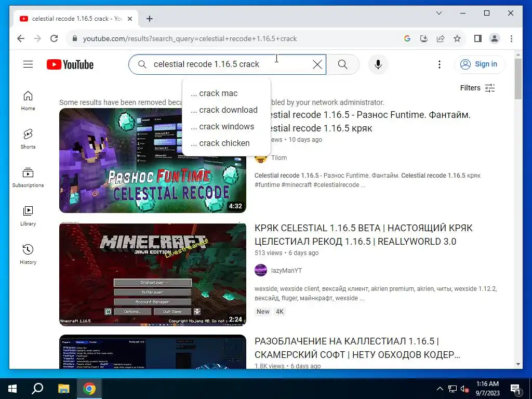Visit the lazyManYT channel name
The height and width of the screenshot is (399, 532).
[x=286, y=271]
